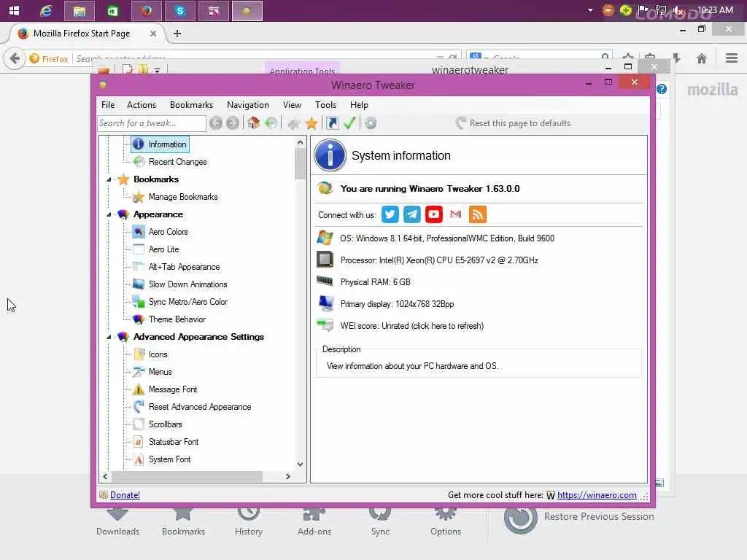Open File Explorer from the taskbar
747x560 pixels.
tap(79, 11)
